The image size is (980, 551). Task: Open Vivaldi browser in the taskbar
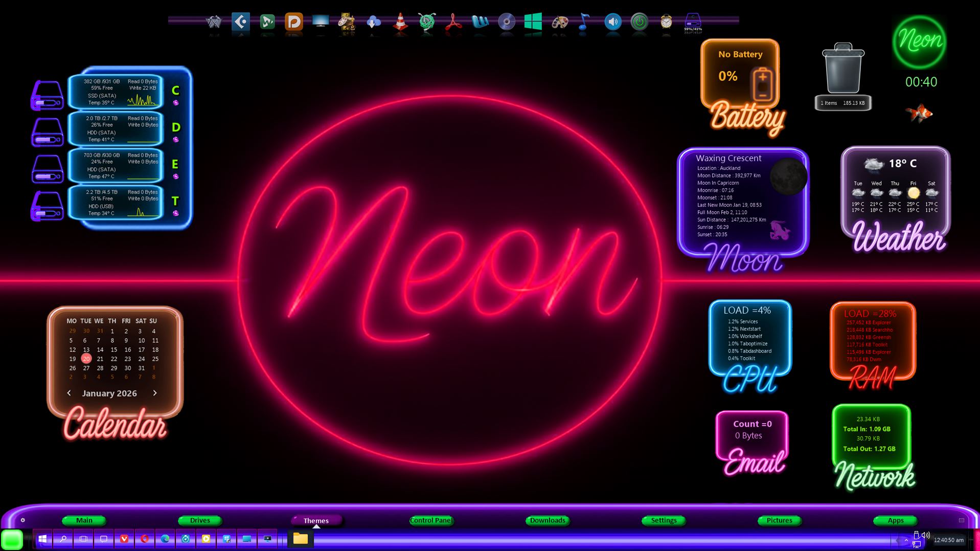pos(124,539)
